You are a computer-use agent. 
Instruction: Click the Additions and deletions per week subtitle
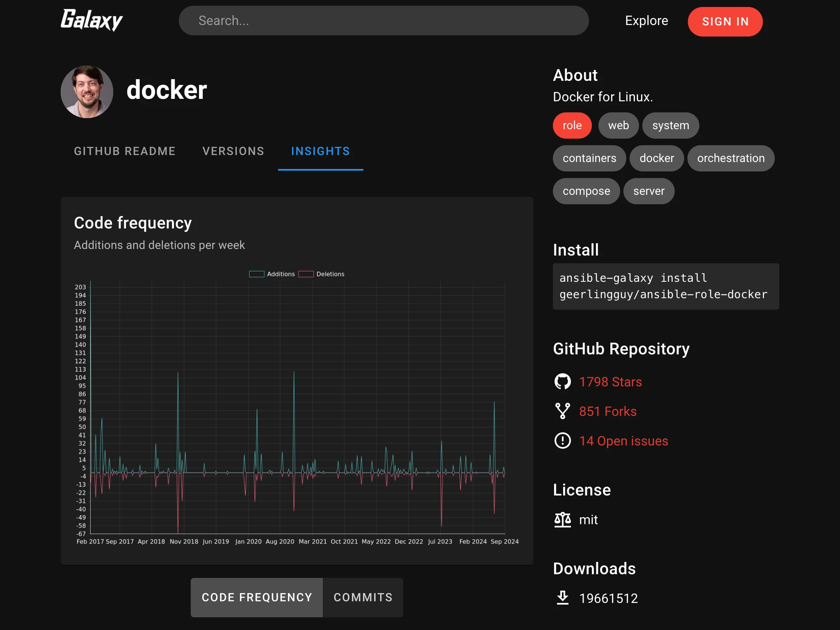[x=159, y=245]
